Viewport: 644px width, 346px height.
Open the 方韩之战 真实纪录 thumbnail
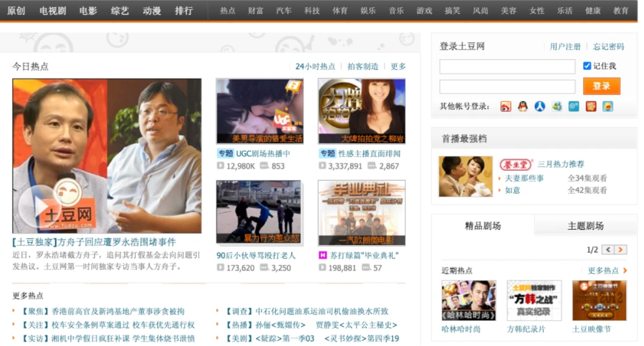534,301
